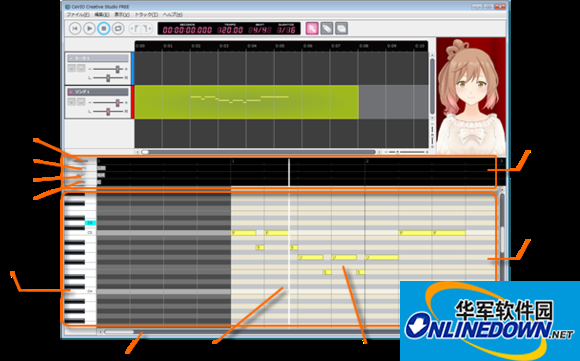The height and width of the screenshot is (361, 580).
Task: Click the piano roll horizontal scrollbar thumb
Action: point(119,332)
